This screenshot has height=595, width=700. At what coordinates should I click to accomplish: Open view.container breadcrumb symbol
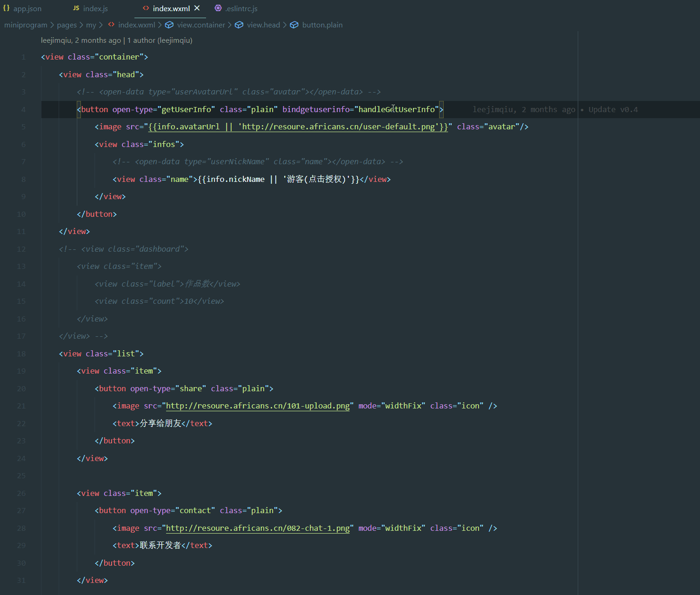click(201, 25)
